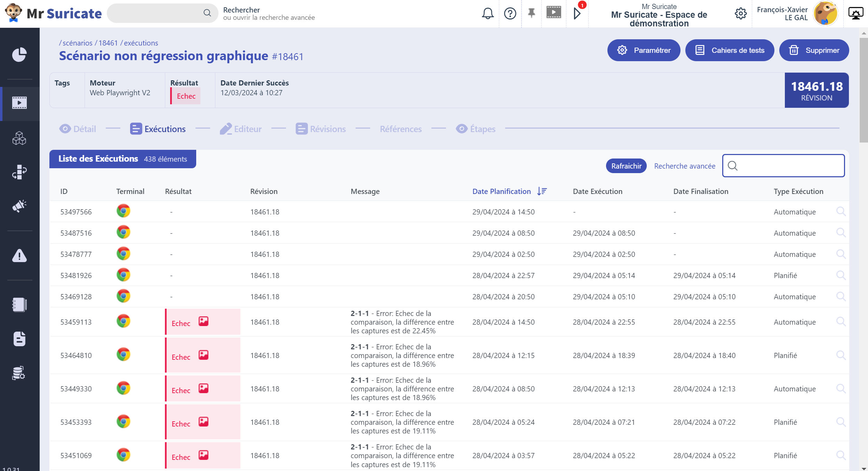Open the megaphone campaigns sidebar icon
This screenshot has width=868, height=471.
coord(19,206)
